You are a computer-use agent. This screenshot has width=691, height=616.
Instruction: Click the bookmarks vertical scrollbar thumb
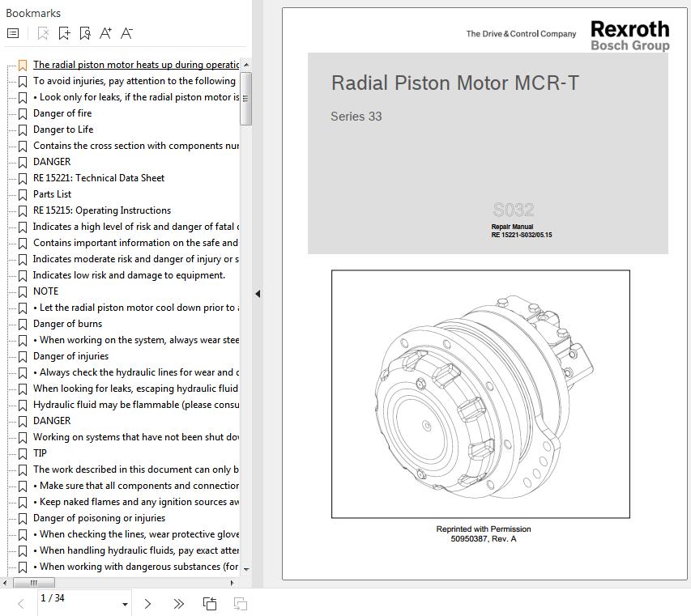[246, 99]
